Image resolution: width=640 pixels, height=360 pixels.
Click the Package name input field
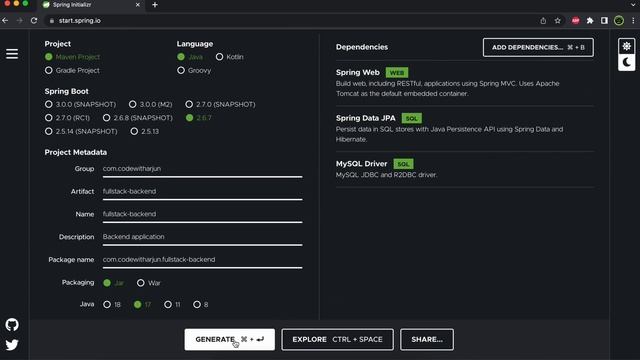pyautogui.click(x=202, y=260)
